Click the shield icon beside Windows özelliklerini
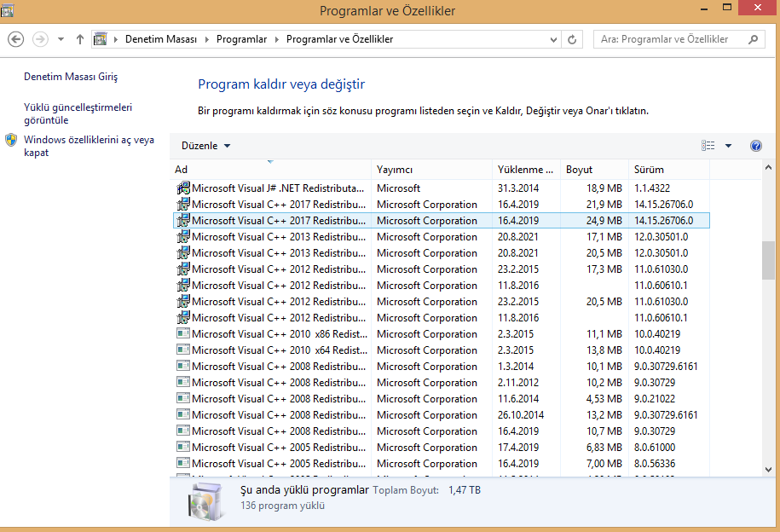 click(x=11, y=140)
